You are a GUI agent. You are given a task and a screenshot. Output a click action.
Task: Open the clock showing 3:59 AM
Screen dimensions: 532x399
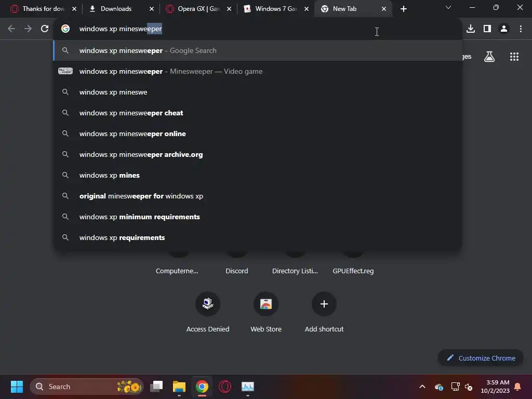[x=495, y=387]
